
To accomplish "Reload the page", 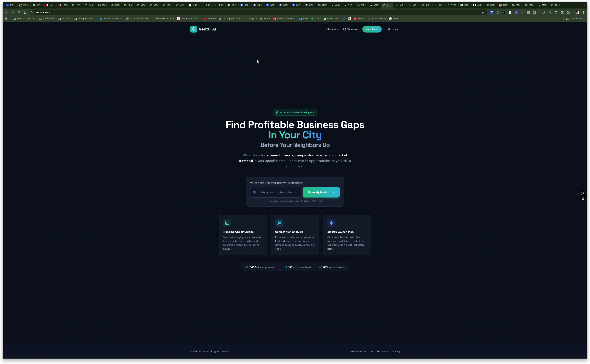I will coord(19,13).
